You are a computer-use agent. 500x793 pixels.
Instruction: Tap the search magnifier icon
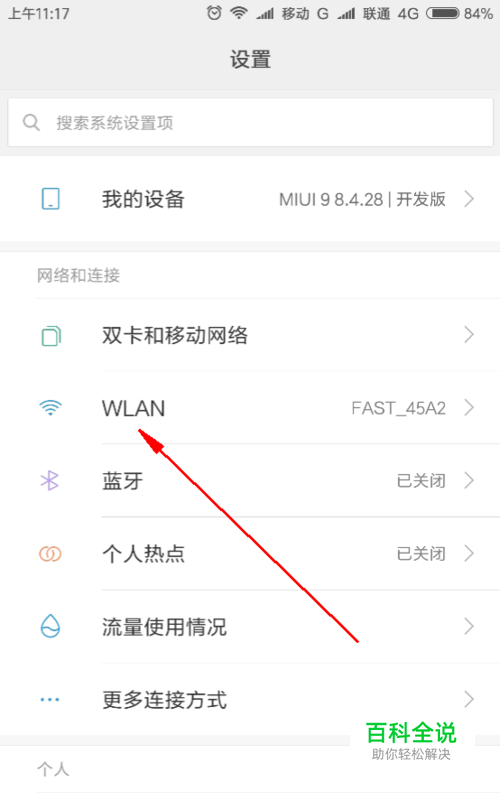(31, 122)
